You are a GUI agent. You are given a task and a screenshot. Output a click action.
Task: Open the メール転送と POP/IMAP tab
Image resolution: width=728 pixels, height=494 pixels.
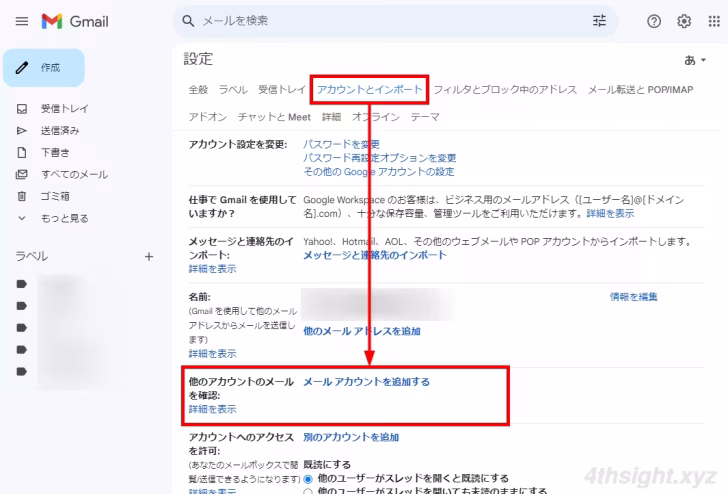641,90
